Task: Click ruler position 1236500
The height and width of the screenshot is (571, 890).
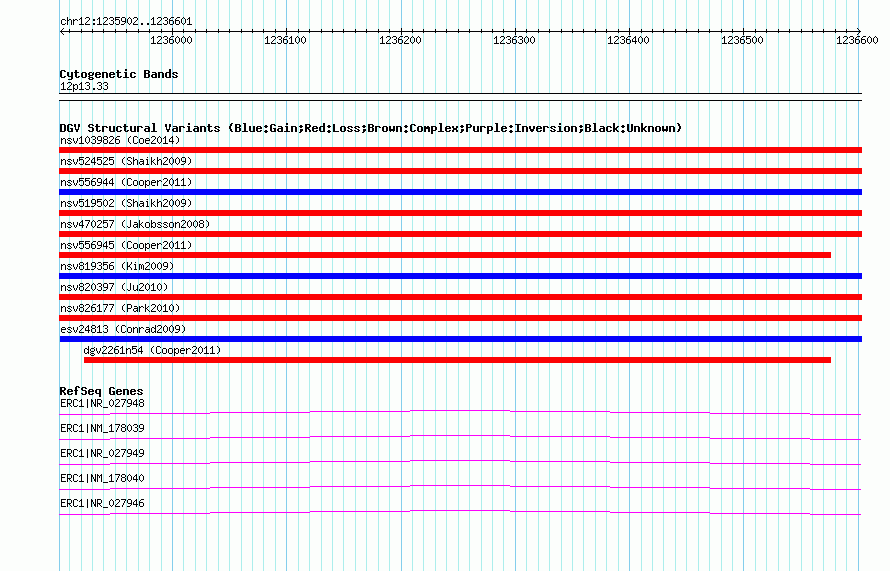Action: click(742, 40)
